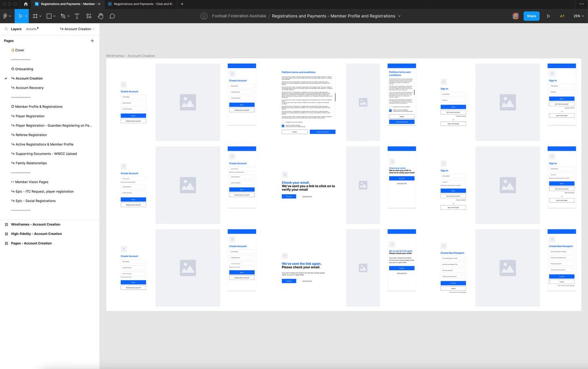Select the Account Creation page
The height and width of the screenshot is (369, 588).
[x=29, y=78]
